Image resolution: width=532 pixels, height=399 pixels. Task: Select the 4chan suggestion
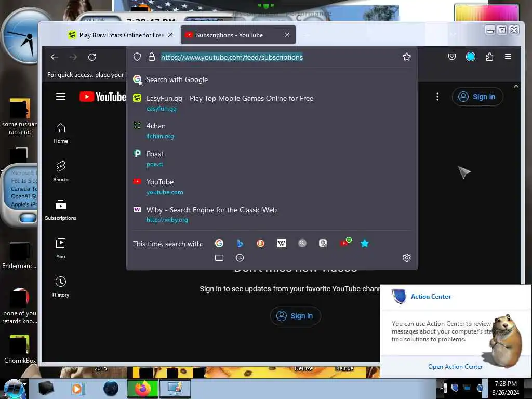tap(272, 130)
